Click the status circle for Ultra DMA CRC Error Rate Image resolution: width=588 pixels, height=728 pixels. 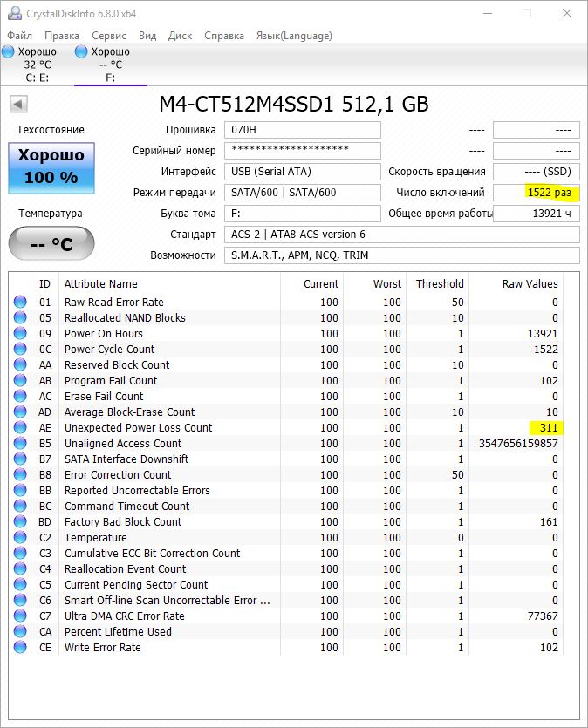pyautogui.click(x=20, y=616)
